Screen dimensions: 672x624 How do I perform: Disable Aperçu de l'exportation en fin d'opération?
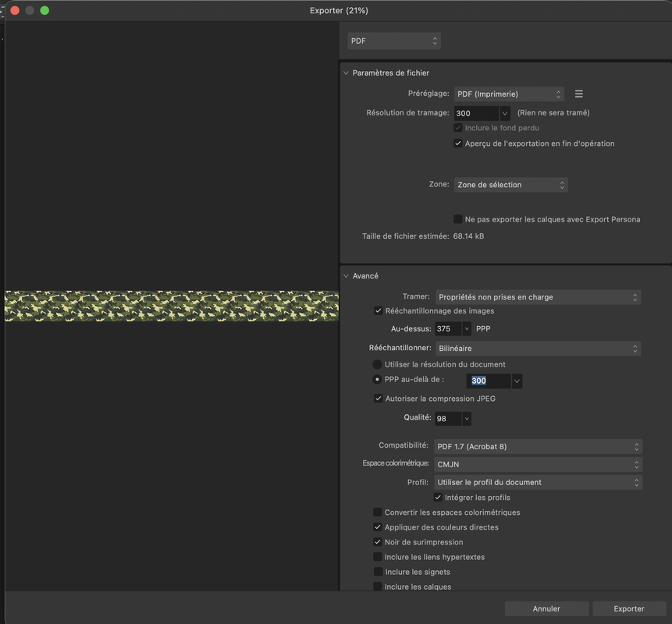(458, 144)
